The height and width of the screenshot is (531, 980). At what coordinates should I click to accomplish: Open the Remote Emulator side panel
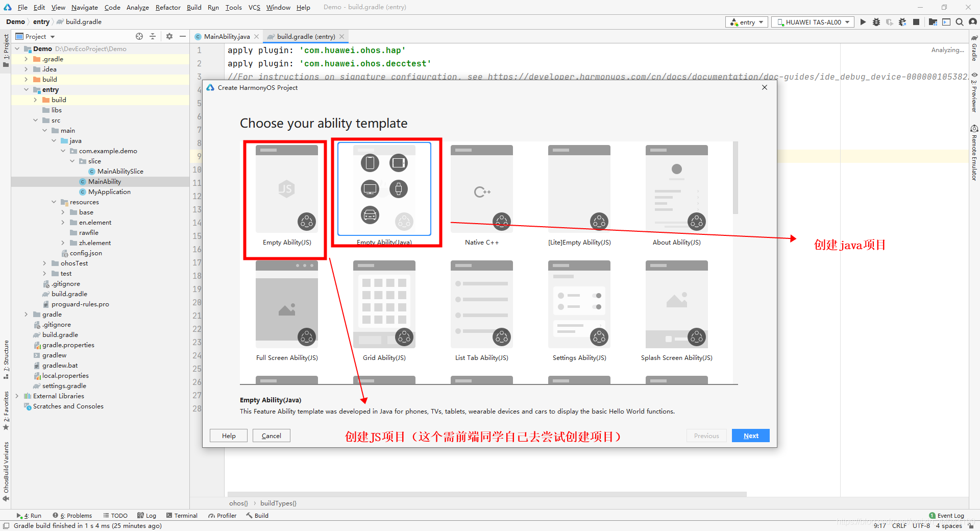[x=974, y=152]
